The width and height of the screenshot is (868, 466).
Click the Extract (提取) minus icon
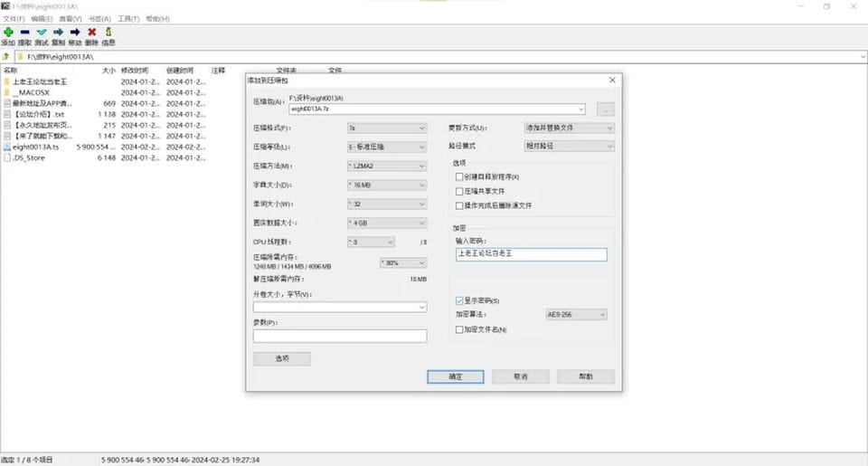(x=25, y=33)
